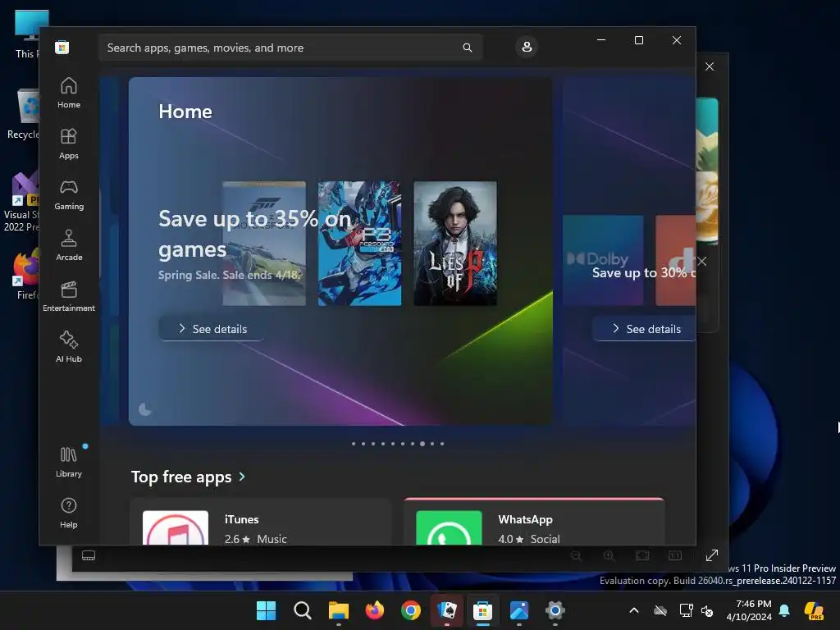Click the Microsoft Store logo icon
Screen dimensions: 840x630
click(x=62, y=47)
